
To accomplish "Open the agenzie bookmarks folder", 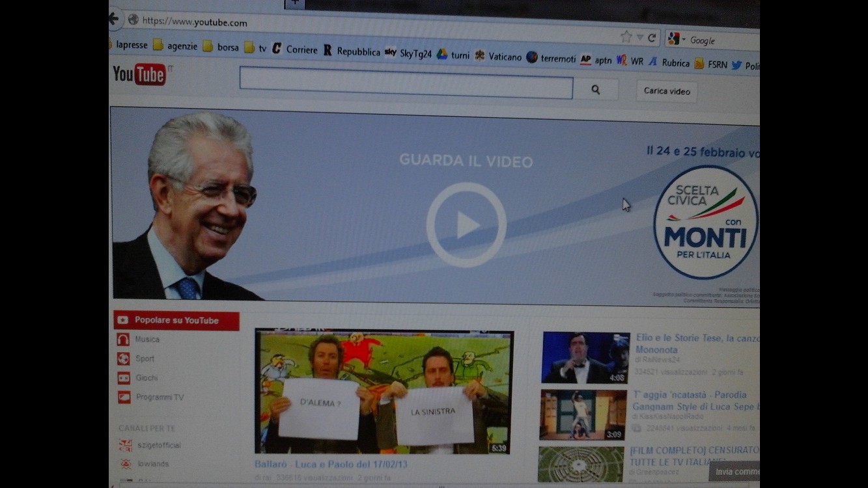I will coord(176,46).
